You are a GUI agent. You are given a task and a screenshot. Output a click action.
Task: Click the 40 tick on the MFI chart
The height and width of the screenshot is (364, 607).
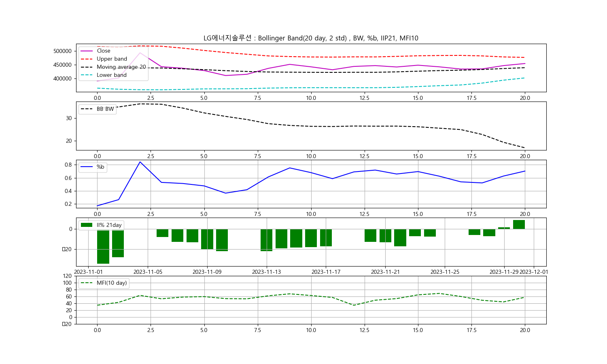point(69,303)
